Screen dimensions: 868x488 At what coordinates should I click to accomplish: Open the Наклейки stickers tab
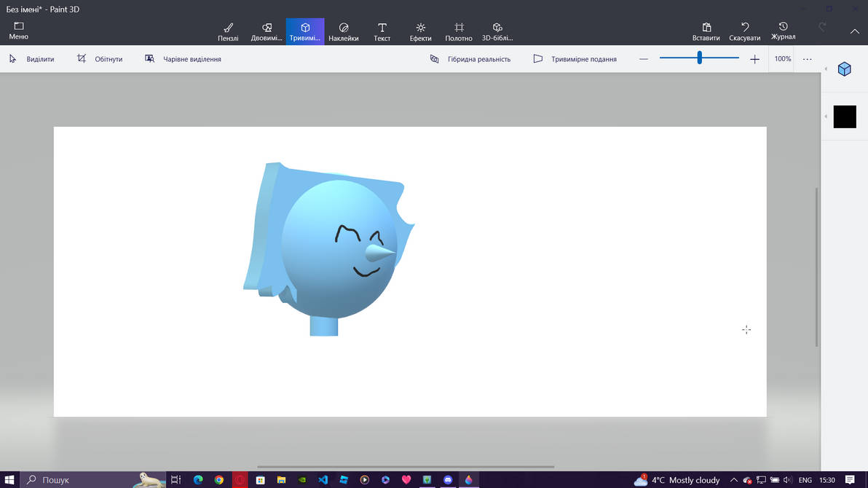coord(343,31)
